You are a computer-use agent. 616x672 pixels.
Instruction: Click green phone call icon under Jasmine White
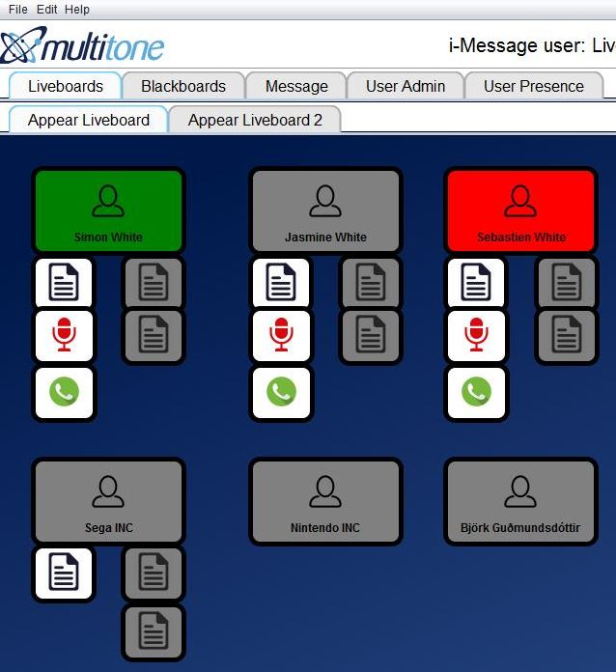[281, 392]
